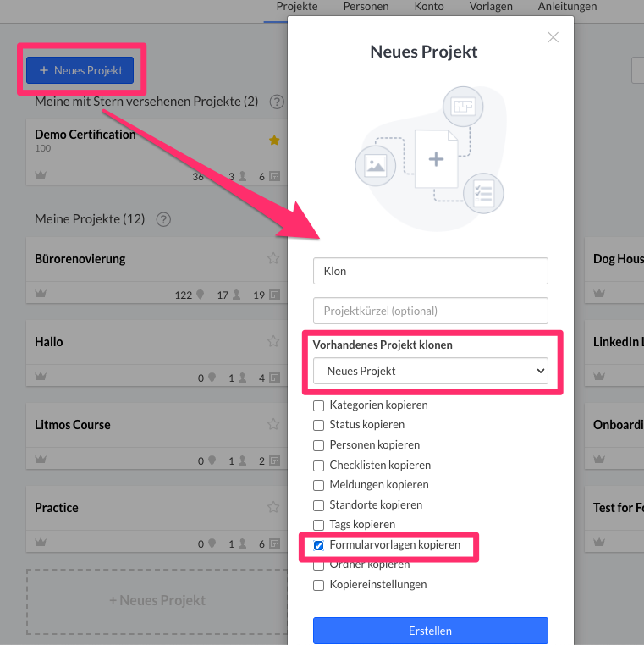The width and height of the screenshot is (644, 645).
Task: Open the Vorhandenes Projekt klonen dropdown
Action: tap(430, 371)
